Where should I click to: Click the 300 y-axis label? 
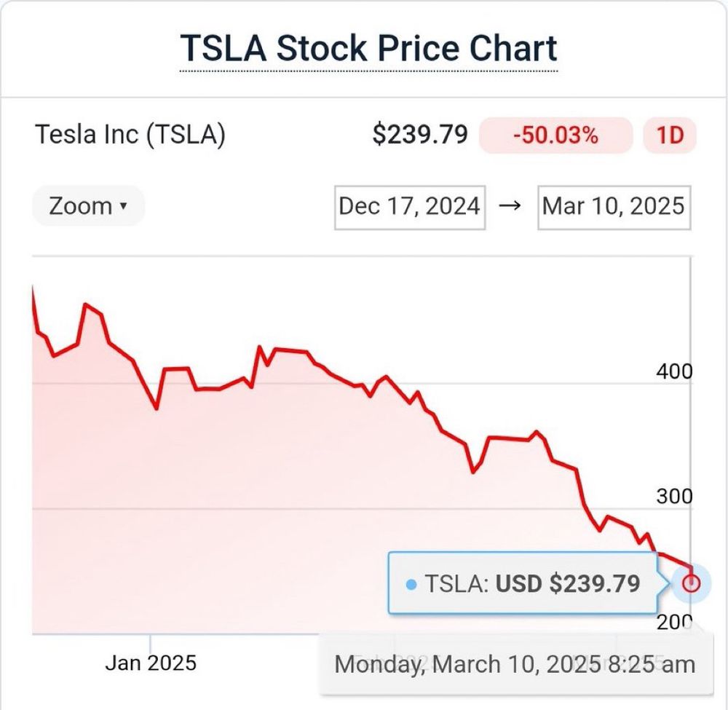coord(674,497)
